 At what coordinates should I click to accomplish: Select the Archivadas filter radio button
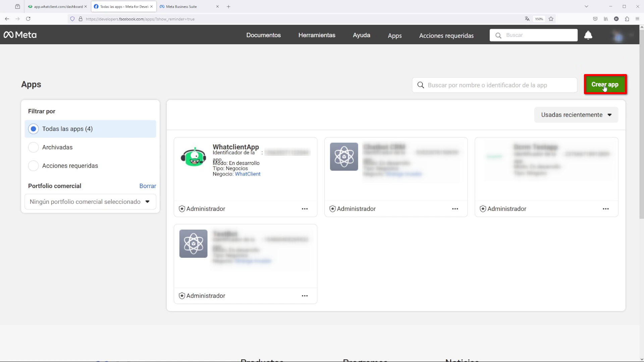click(x=33, y=147)
